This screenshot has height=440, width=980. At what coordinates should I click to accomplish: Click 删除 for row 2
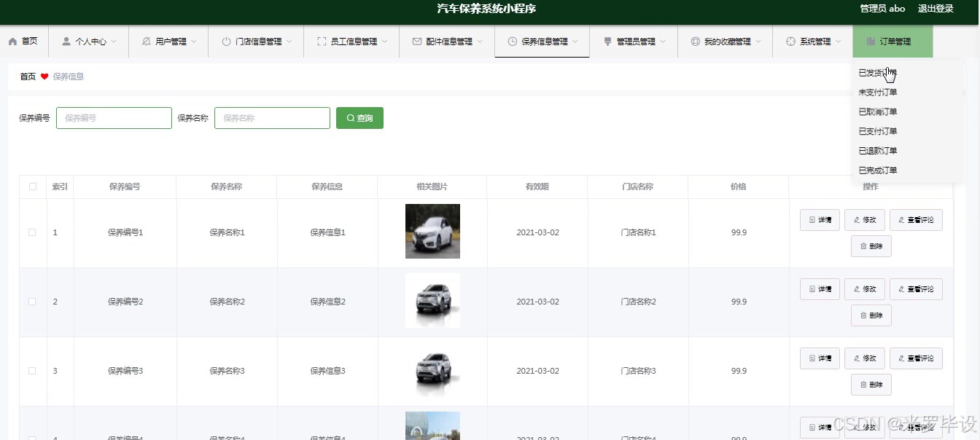(871, 315)
